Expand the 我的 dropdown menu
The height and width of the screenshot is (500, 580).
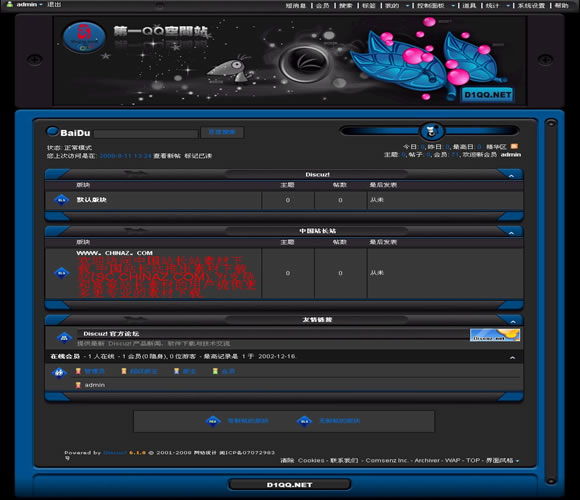point(397,6)
